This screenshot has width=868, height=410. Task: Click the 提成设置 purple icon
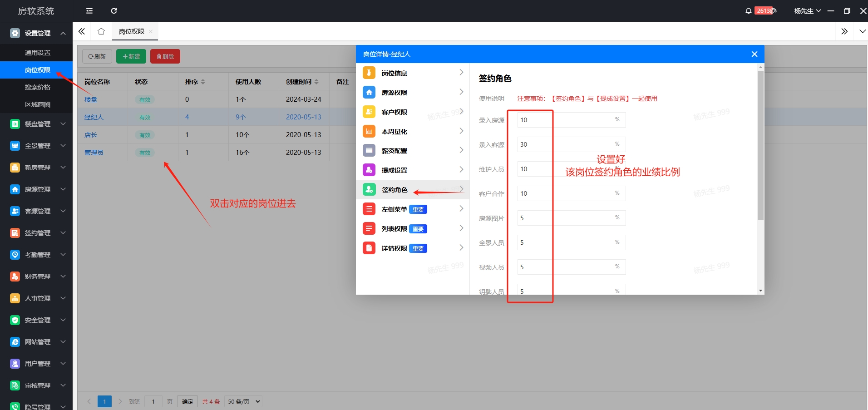[369, 170]
